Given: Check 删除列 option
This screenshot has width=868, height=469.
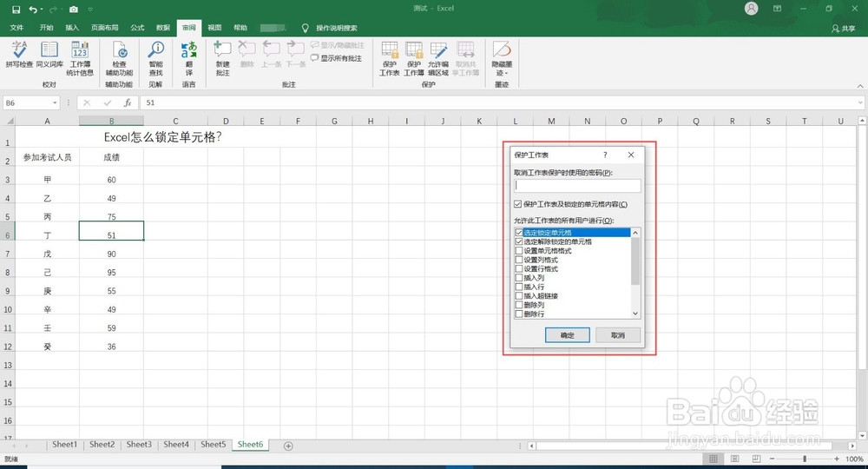Looking at the screenshot, I should tap(519, 305).
